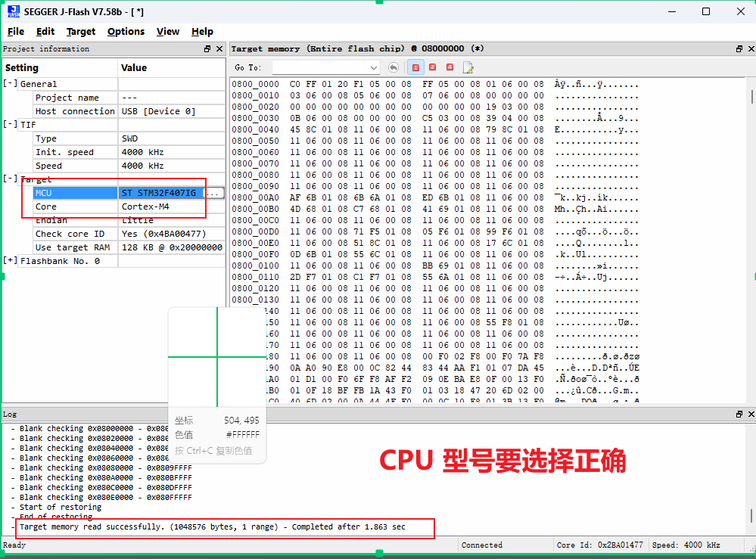Undock the Target memory panel
The height and width of the screenshot is (559, 756).
coord(739,48)
